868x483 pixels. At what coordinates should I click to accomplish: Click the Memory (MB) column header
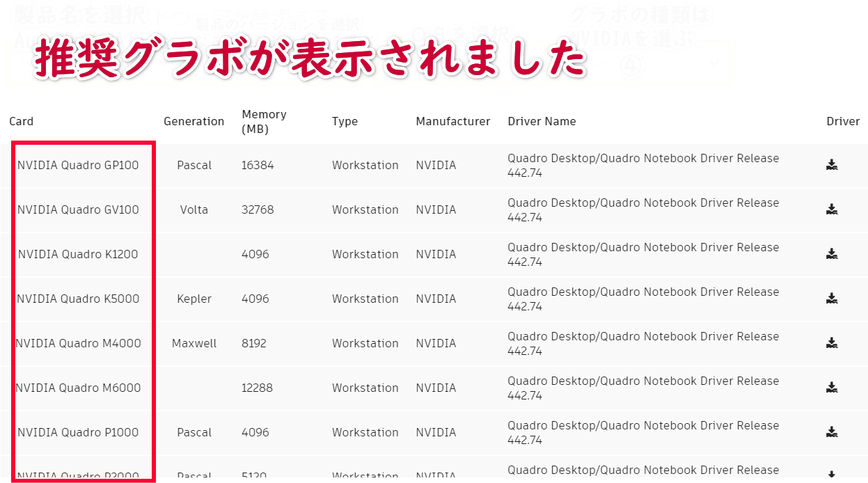click(264, 121)
